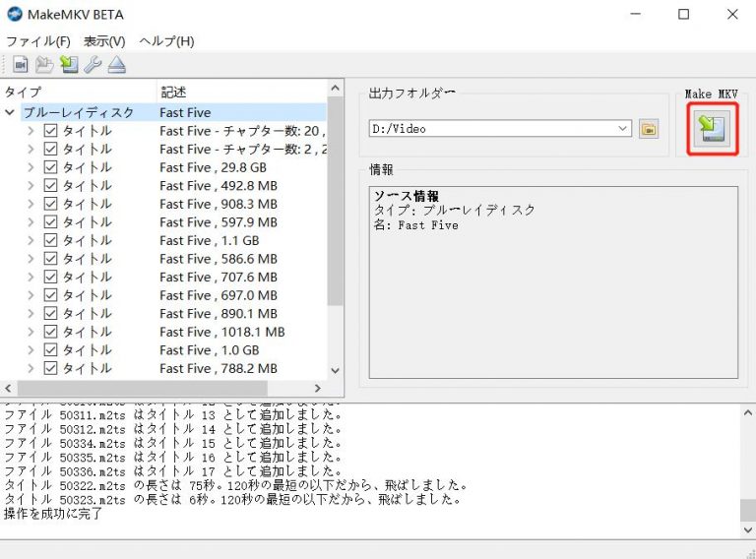Image resolution: width=756 pixels, height=559 pixels.
Task: Click the open disc folder toolbar icon
Action: coord(44,65)
